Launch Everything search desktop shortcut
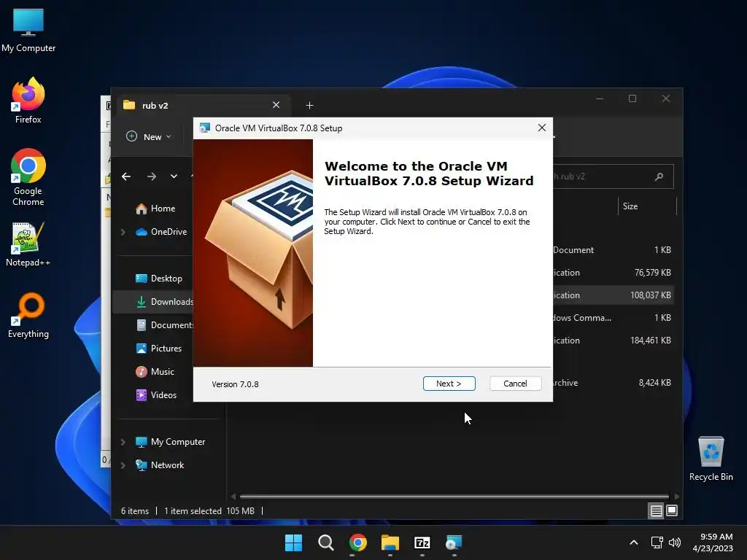This screenshot has width=747, height=560. [28, 316]
